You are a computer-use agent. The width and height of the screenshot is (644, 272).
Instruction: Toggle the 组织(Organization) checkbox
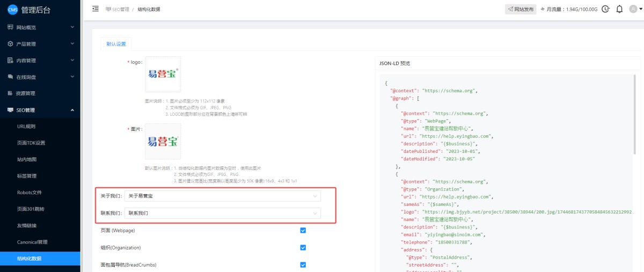point(303,247)
